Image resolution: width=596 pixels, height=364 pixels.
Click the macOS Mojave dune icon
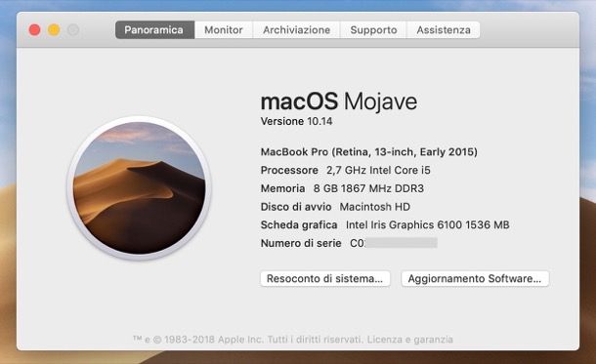click(139, 188)
